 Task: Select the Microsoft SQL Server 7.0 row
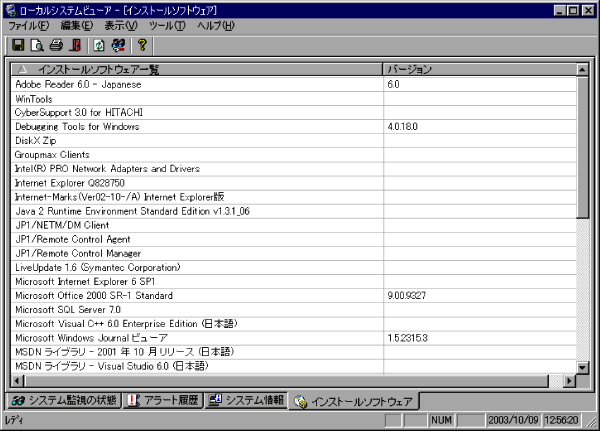coord(294,310)
